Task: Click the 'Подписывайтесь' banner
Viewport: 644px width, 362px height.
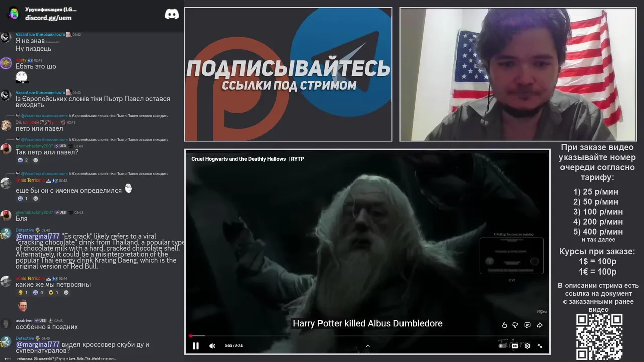Action: [288, 74]
